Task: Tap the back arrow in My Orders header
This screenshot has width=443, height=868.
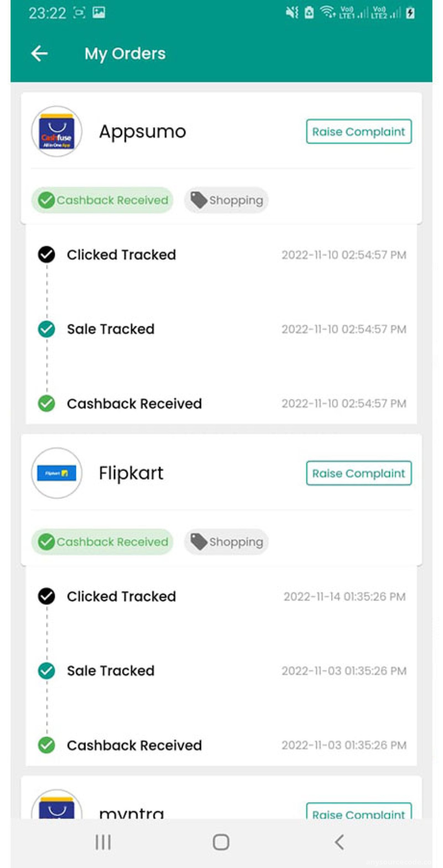Action: (39, 53)
